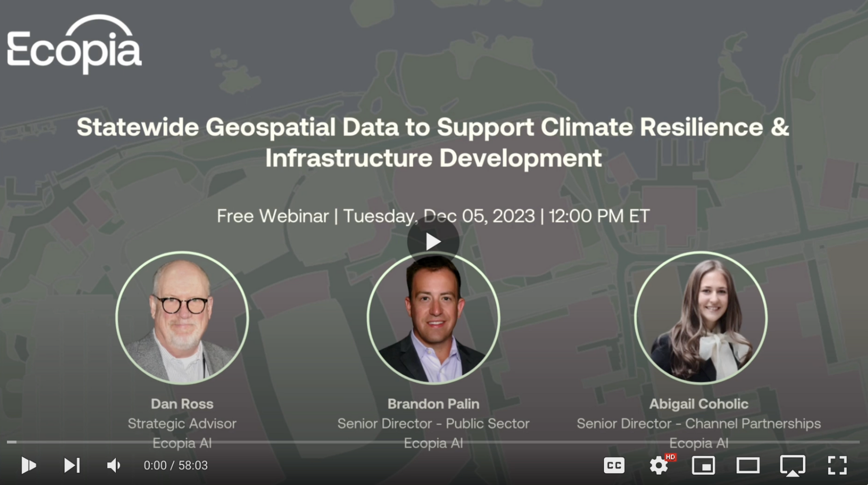Seek along the video progress bar

pyautogui.click(x=433, y=442)
